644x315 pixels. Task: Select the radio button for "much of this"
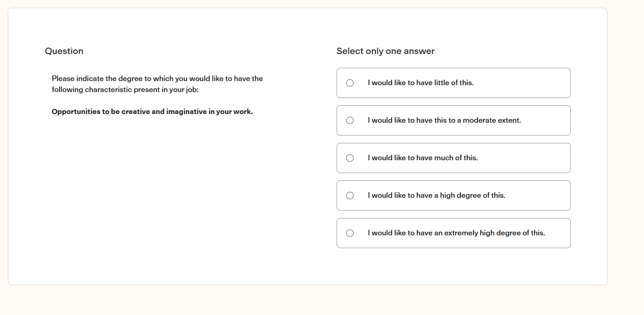click(350, 158)
